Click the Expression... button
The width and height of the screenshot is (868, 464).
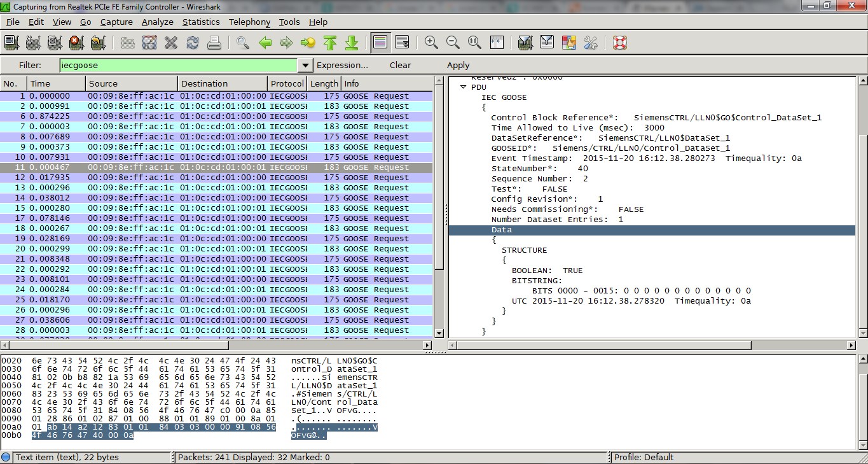pyautogui.click(x=342, y=65)
